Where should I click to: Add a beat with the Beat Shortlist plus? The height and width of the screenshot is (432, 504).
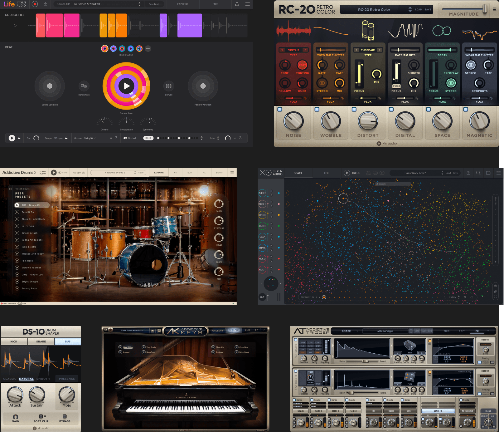(x=148, y=49)
